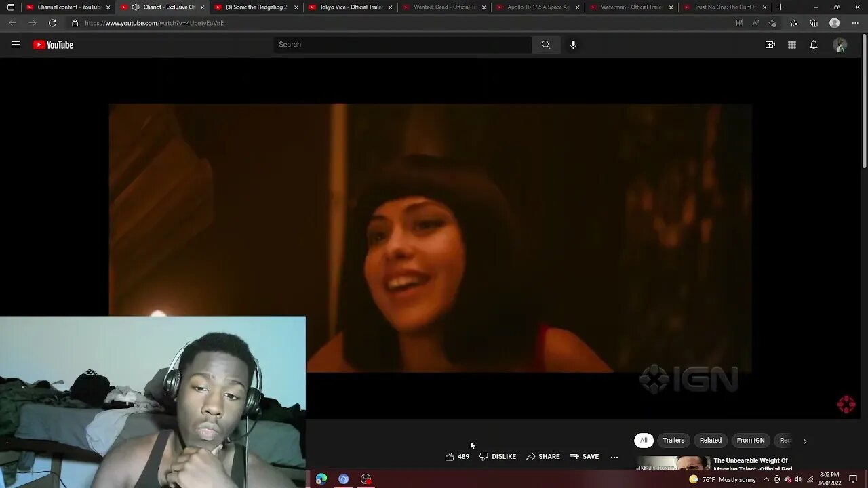The width and height of the screenshot is (868, 488).
Task: Open tab actions menu icon
Action: click(10, 7)
